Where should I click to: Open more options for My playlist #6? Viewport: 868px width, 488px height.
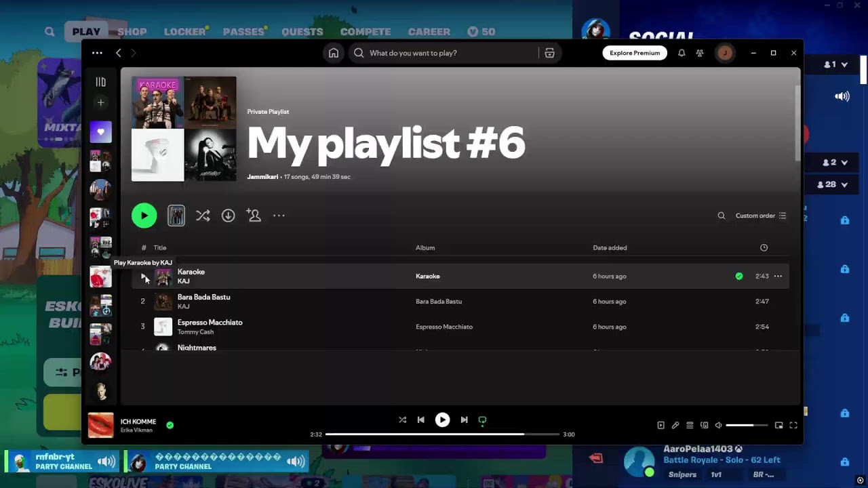(x=279, y=216)
